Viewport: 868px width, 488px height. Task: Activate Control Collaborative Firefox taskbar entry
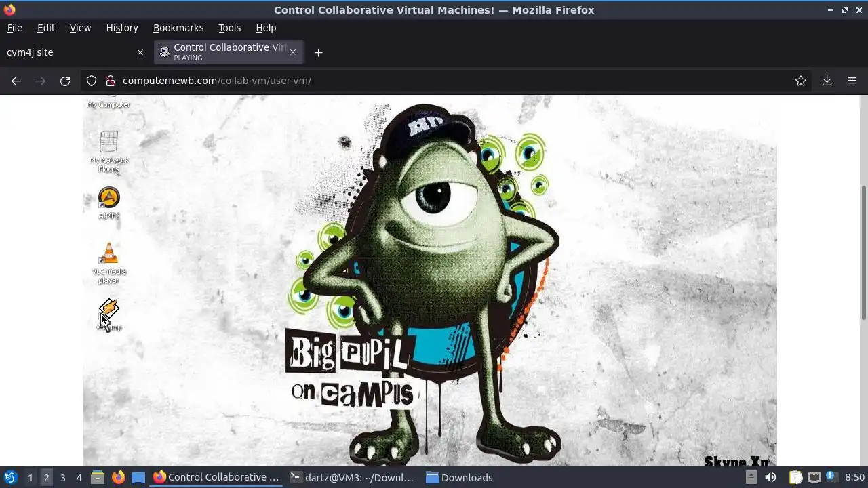[x=216, y=477]
